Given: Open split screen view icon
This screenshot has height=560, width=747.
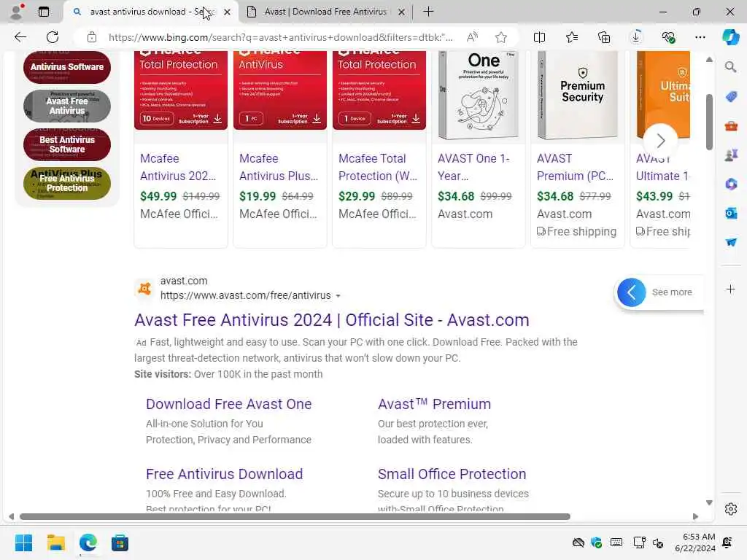Looking at the screenshot, I should point(539,37).
